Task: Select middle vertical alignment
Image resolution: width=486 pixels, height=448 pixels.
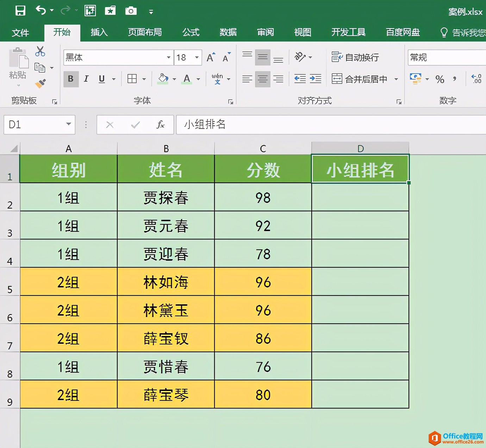Action: click(x=263, y=57)
